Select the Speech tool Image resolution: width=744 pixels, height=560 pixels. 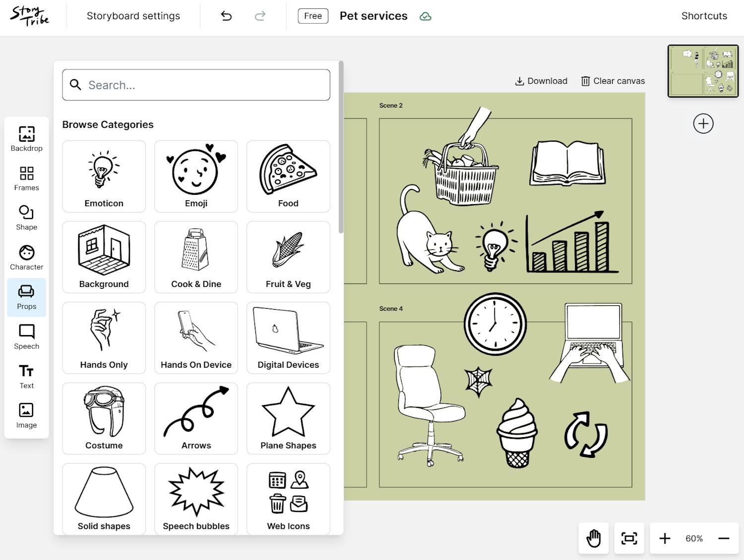(x=26, y=337)
